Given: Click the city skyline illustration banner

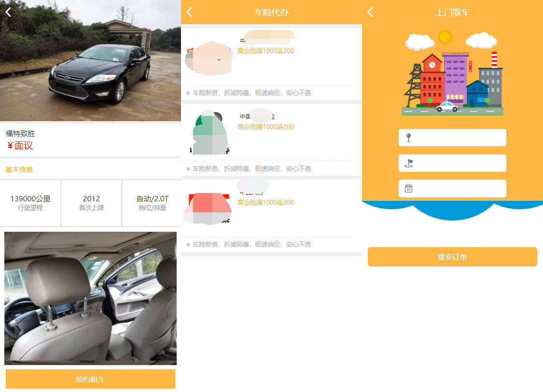Looking at the screenshot, I should [452, 73].
